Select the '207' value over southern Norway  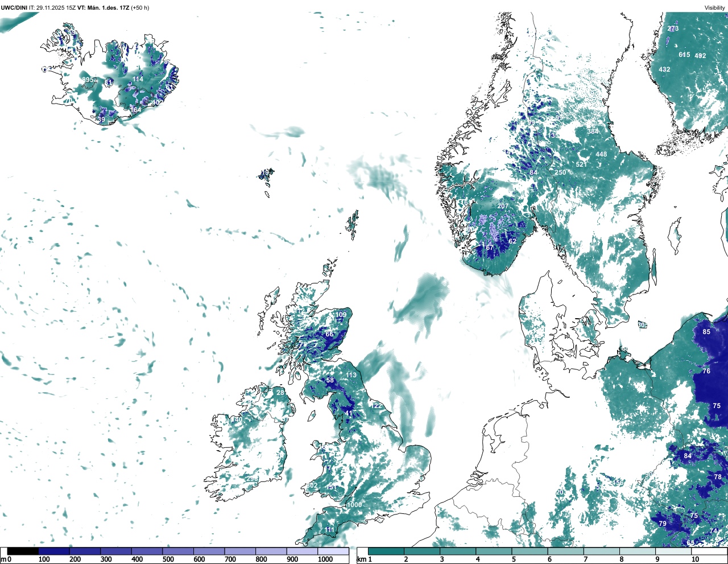[503, 206]
